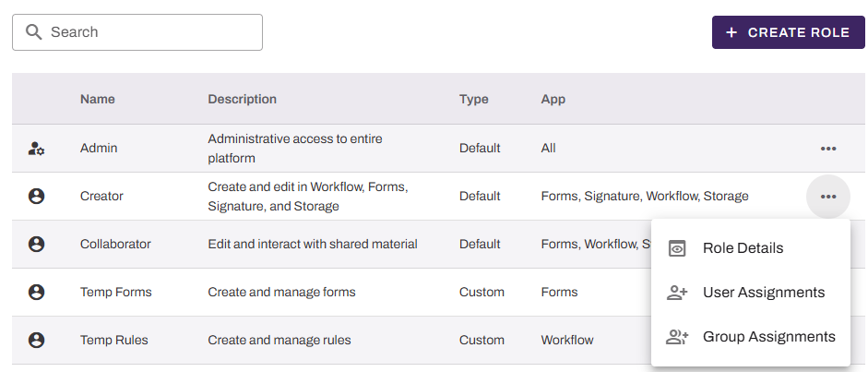The width and height of the screenshot is (868, 372).
Task: Click the Temp Forms row user icon
Action: [37, 292]
